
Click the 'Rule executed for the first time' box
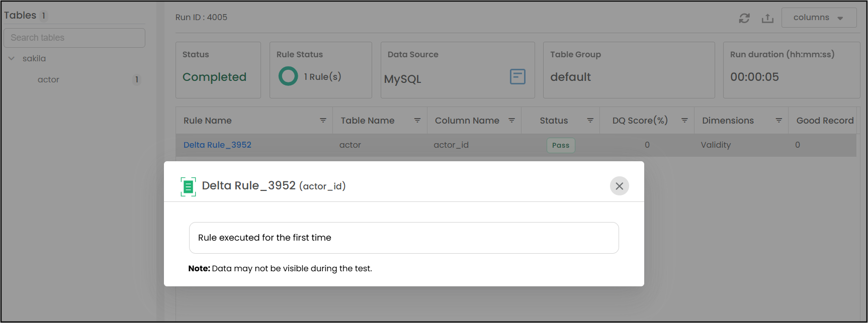[x=404, y=238]
